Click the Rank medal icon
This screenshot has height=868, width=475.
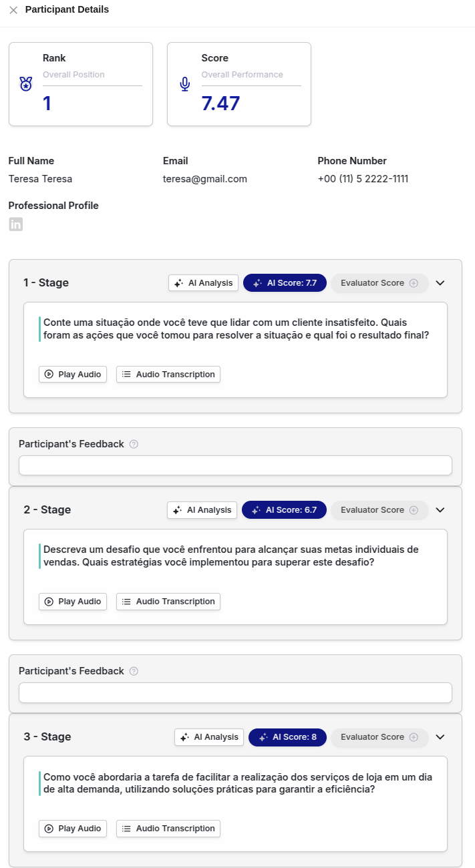click(x=25, y=84)
